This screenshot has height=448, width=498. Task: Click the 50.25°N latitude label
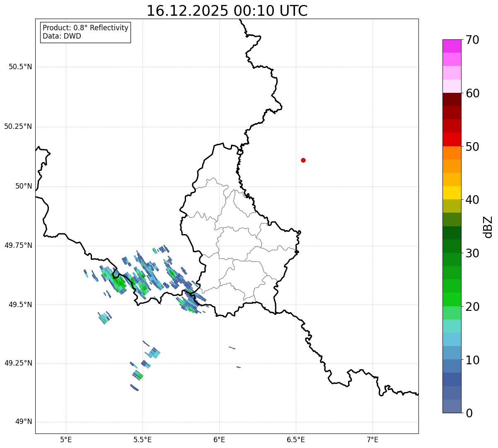click(18, 126)
